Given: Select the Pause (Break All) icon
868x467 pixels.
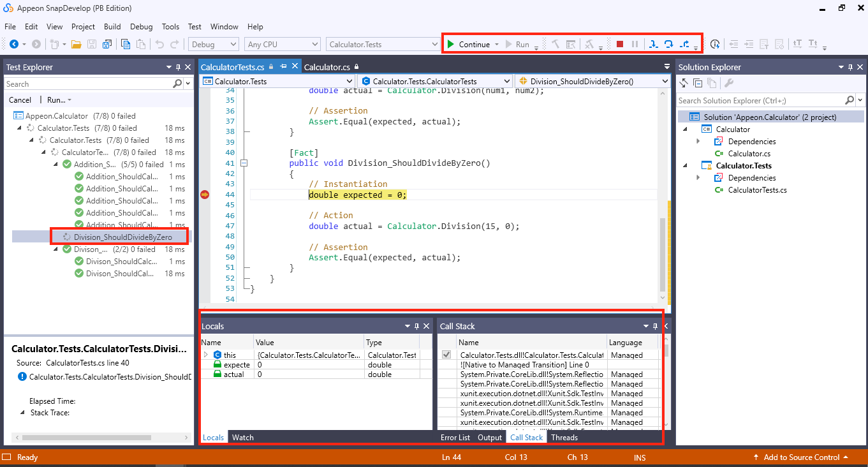Looking at the screenshot, I should click(635, 44).
